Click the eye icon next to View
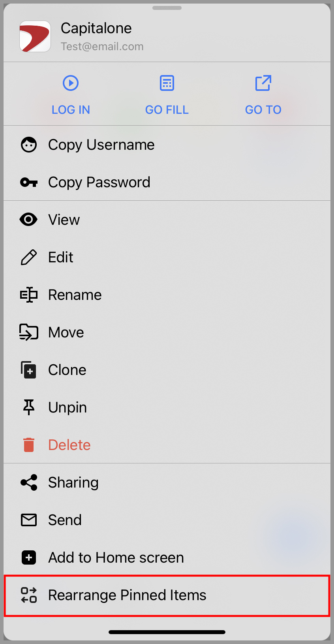Screen dimensions: 334x644 (29, 219)
